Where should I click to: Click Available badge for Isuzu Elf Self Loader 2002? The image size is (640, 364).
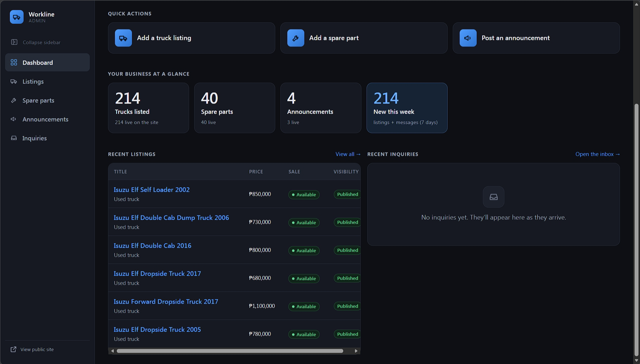(304, 195)
